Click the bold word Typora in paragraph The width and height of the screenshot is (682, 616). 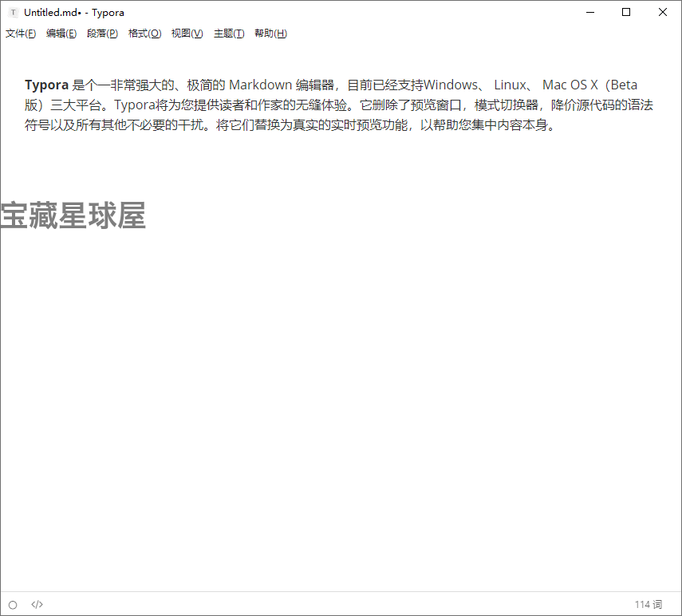pos(46,85)
